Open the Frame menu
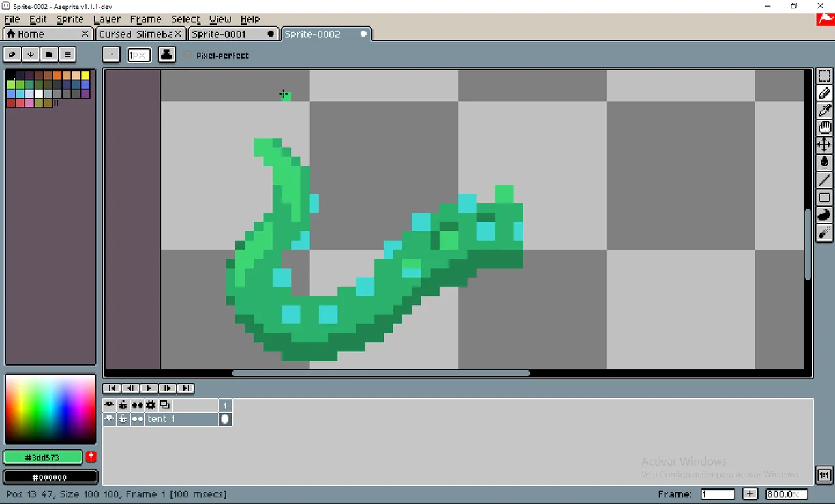 pyautogui.click(x=145, y=19)
